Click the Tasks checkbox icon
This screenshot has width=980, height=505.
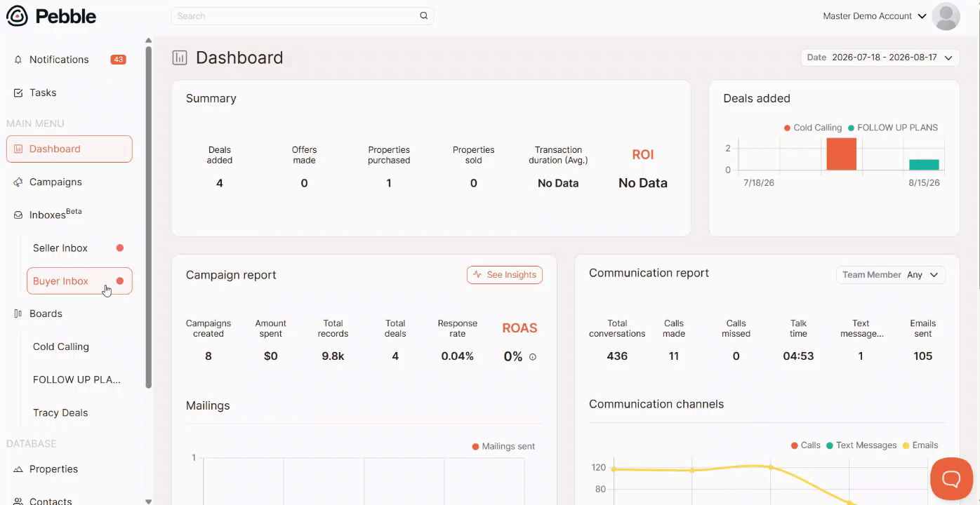click(18, 93)
